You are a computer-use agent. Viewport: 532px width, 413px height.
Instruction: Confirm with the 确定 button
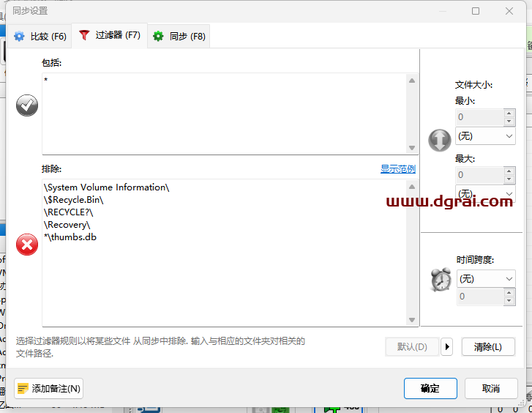pos(430,388)
